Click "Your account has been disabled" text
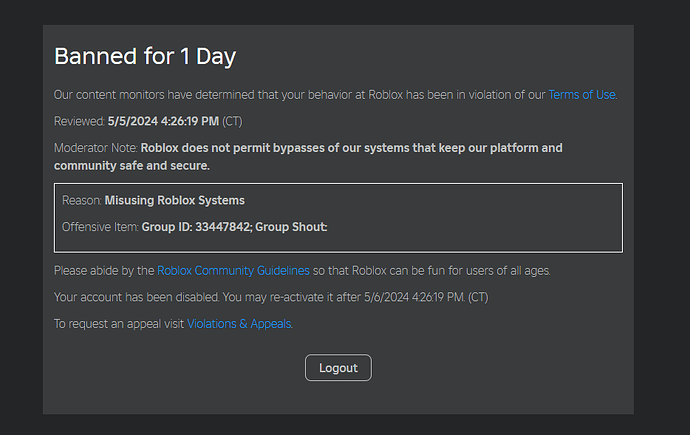The height and width of the screenshot is (435, 690). click(136, 297)
